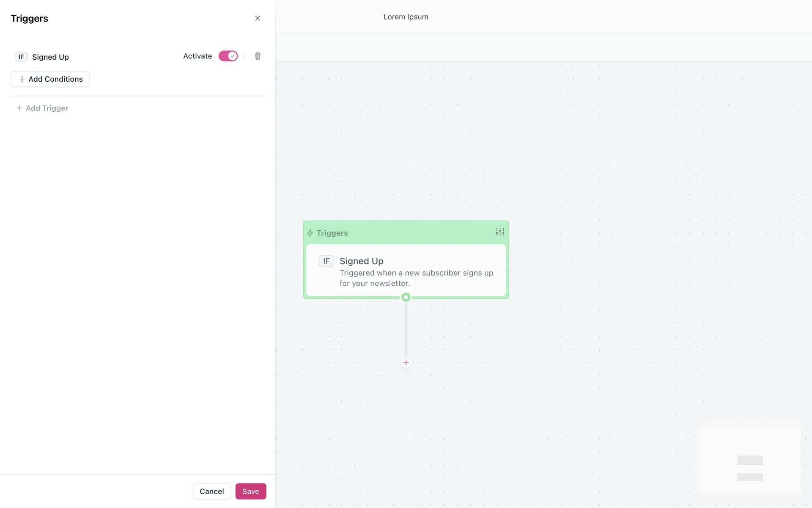Click the green connector circle under Triggers node

tap(406, 297)
